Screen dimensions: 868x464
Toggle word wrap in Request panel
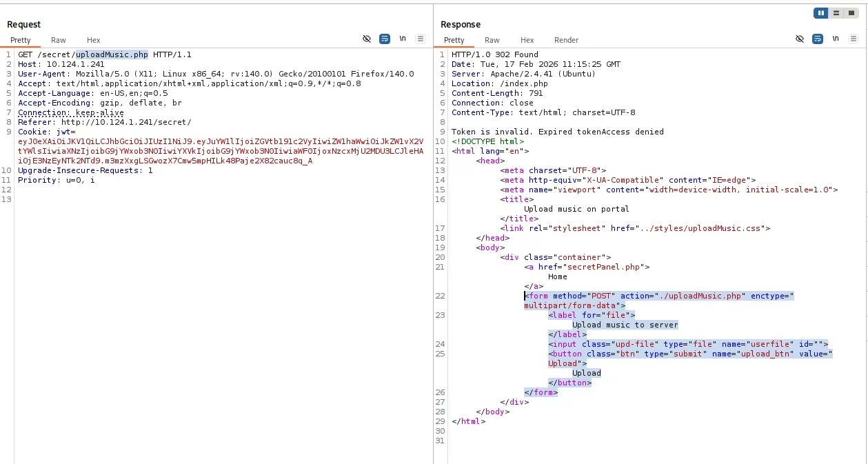click(x=385, y=39)
